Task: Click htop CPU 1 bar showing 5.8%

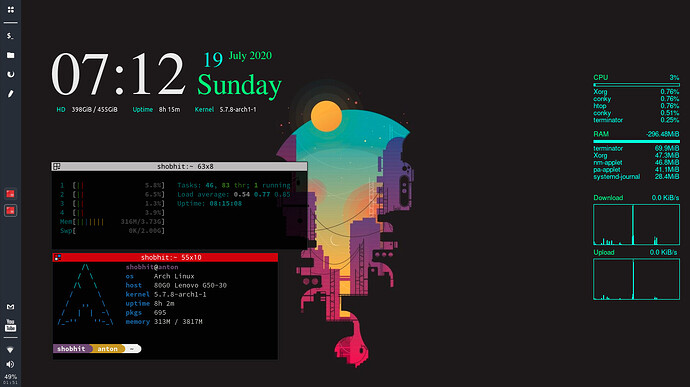Action: coord(112,185)
